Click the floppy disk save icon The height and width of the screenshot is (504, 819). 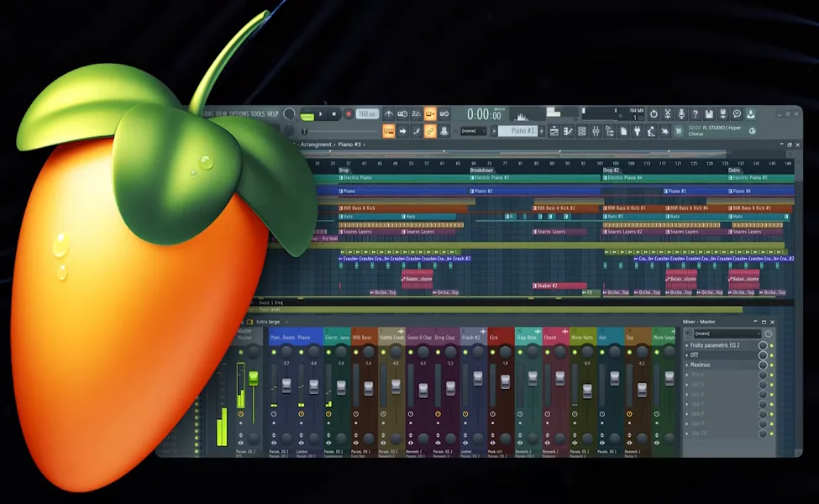coord(709,114)
